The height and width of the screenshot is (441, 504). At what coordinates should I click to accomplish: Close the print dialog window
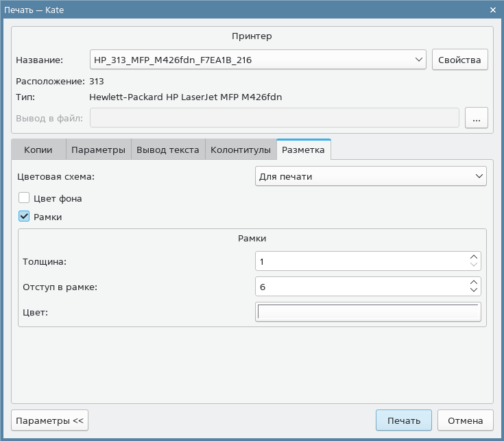(x=493, y=10)
